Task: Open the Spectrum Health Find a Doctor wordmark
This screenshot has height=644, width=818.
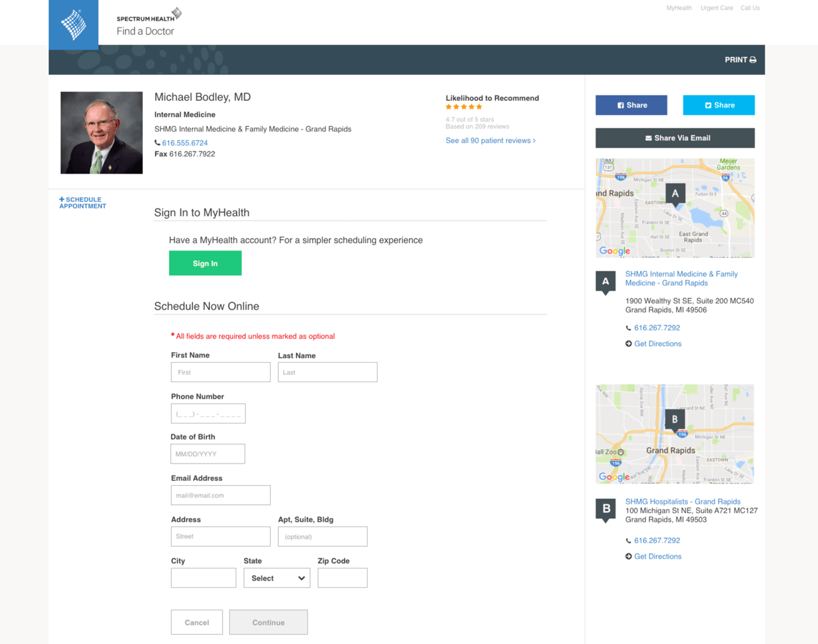Action: coord(148,22)
